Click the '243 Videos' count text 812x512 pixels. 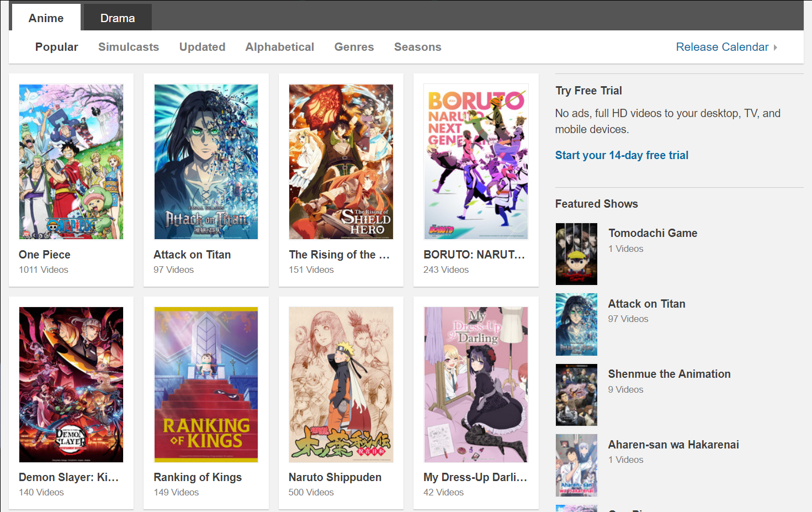click(446, 270)
